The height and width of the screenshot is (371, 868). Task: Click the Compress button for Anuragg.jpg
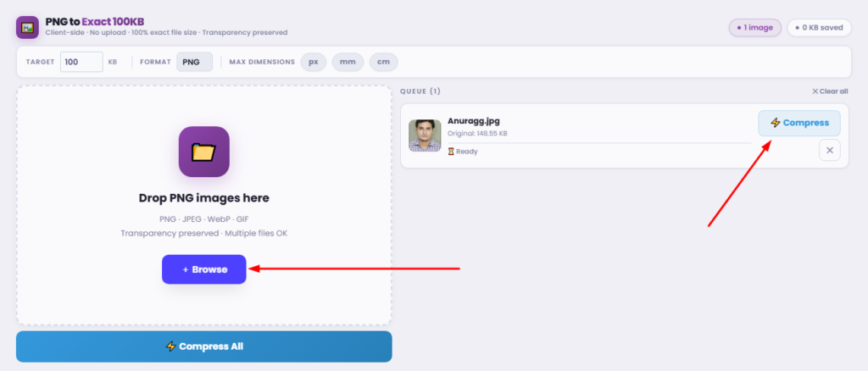click(798, 123)
